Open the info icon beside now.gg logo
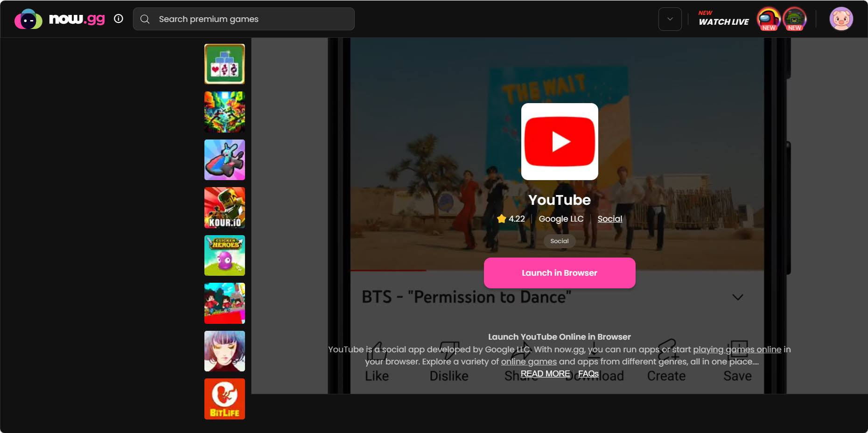The width and height of the screenshot is (868, 433). click(119, 19)
